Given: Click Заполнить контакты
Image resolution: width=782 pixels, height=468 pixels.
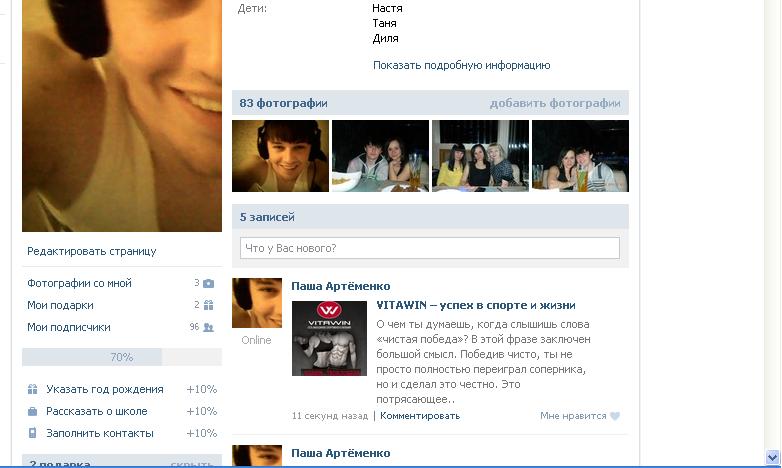Looking at the screenshot, I should (100, 433).
